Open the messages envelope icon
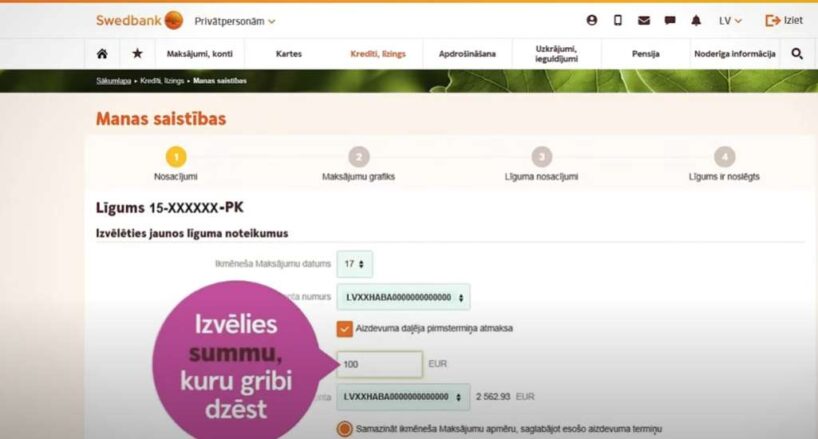 click(644, 20)
